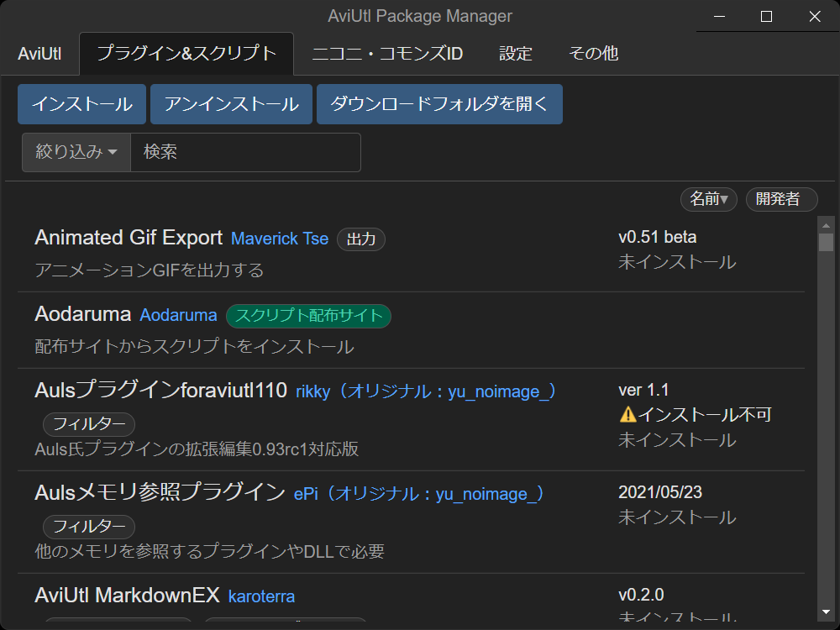
Task: Open the karoterra developer link
Action: 261,596
